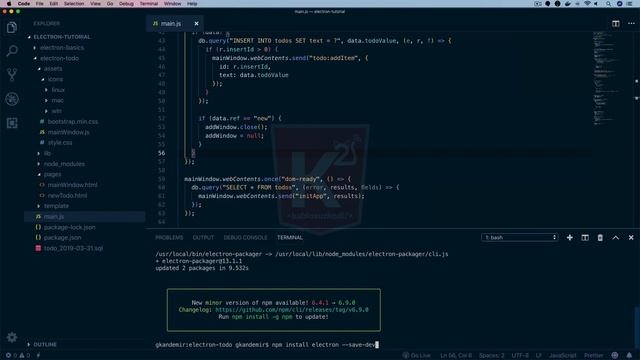The height and width of the screenshot is (360, 640).
Task: Open the Debug view icon
Action: [12, 99]
